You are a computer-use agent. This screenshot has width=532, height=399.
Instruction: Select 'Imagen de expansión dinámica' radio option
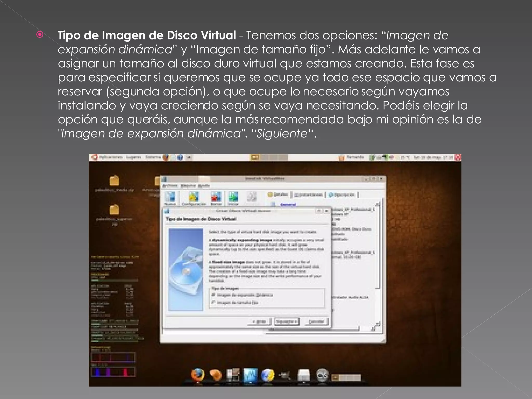[x=243, y=295]
